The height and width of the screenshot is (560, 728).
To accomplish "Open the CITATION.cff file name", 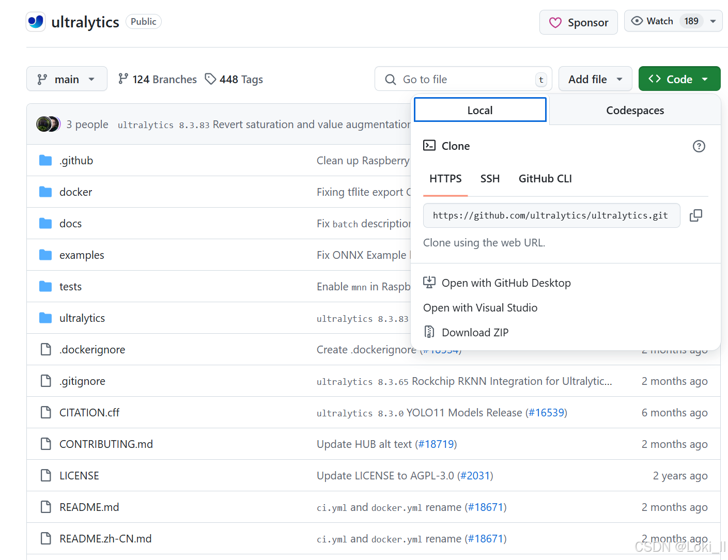I will pos(89,412).
